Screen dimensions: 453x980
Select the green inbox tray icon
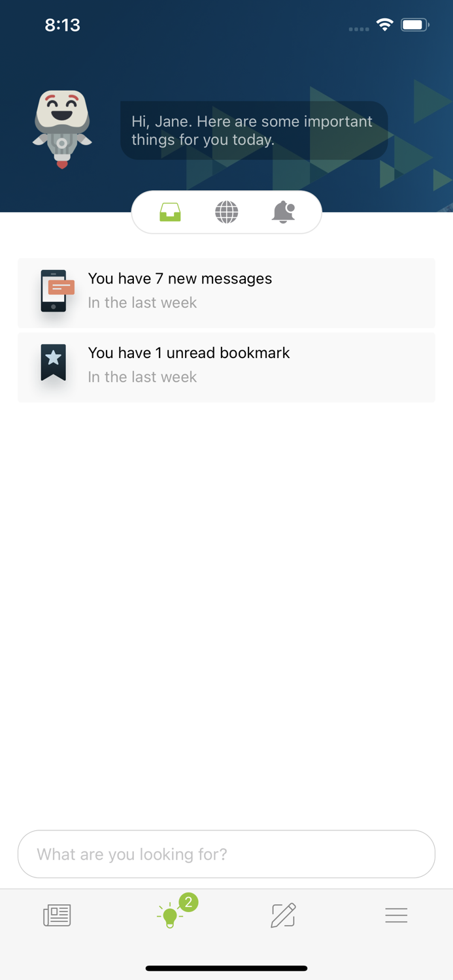[170, 212]
